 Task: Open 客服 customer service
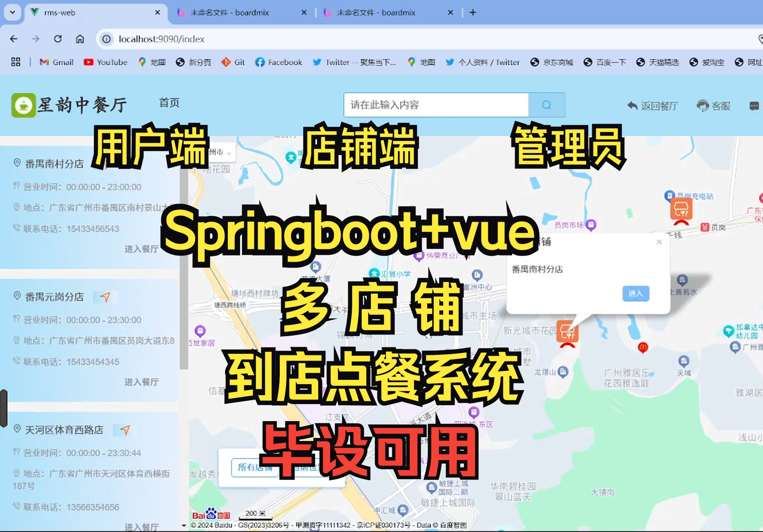[x=714, y=106]
